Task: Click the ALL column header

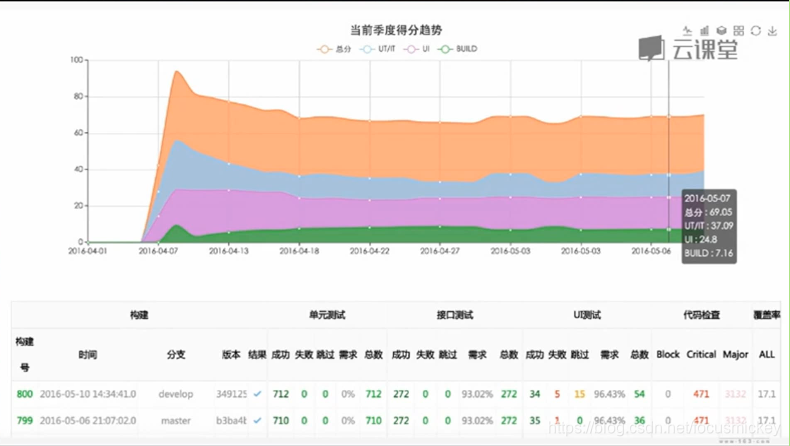Action: (767, 355)
